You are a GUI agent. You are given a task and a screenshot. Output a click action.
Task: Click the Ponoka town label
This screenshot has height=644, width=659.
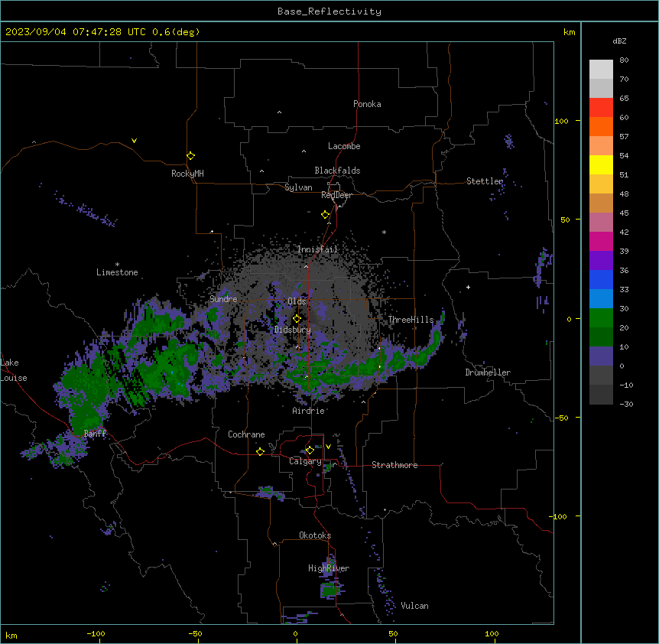(367, 104)
